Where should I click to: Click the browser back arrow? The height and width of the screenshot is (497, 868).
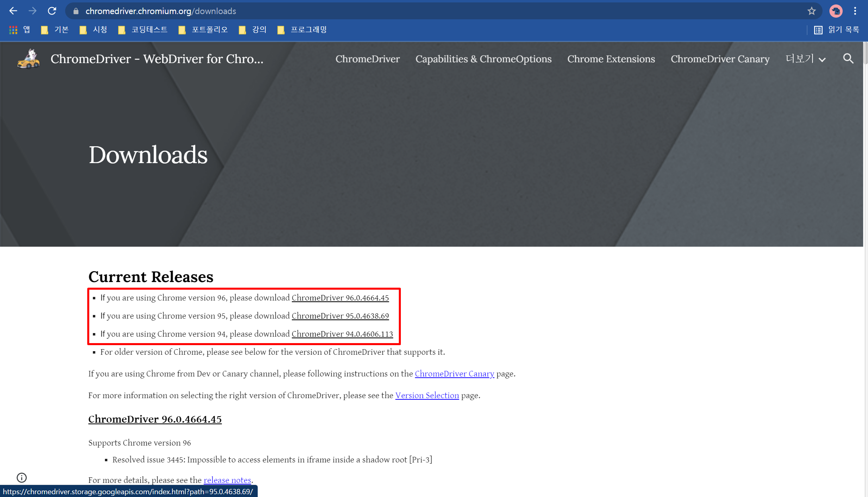[x=13, y=11]
